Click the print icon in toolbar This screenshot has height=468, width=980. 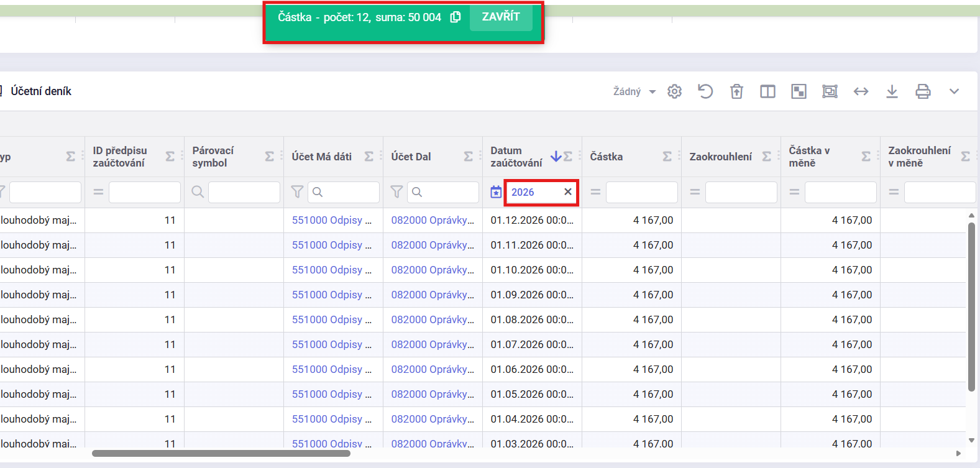pos(923,92)
